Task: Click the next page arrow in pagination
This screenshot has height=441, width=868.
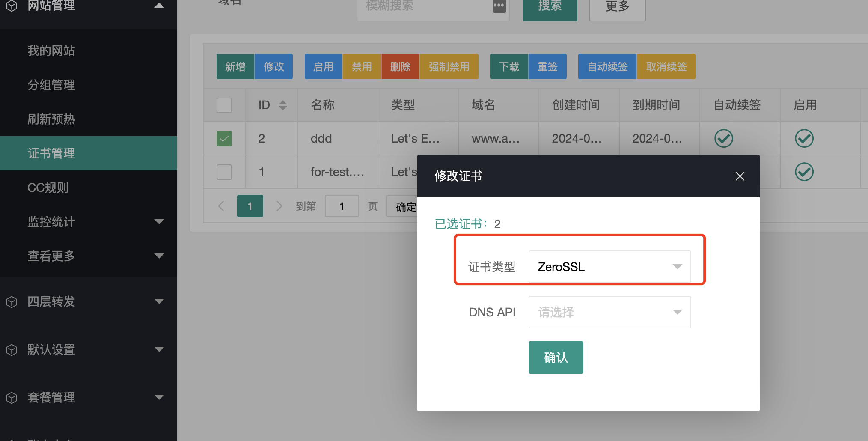Action: pyautogui.click(x=279, y=206)
